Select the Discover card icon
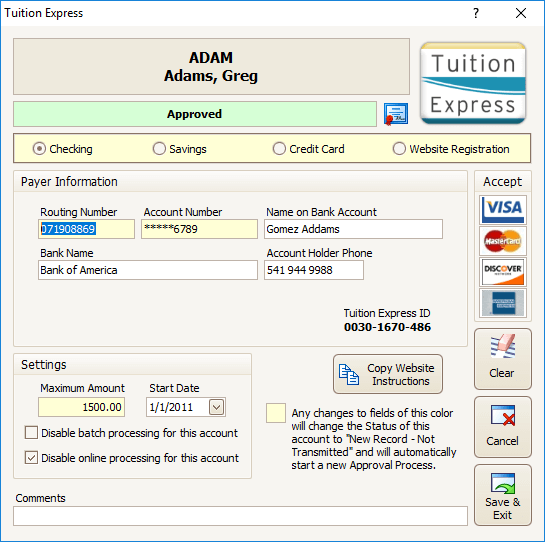Viewport: 545px width, 542px height. 503,272
